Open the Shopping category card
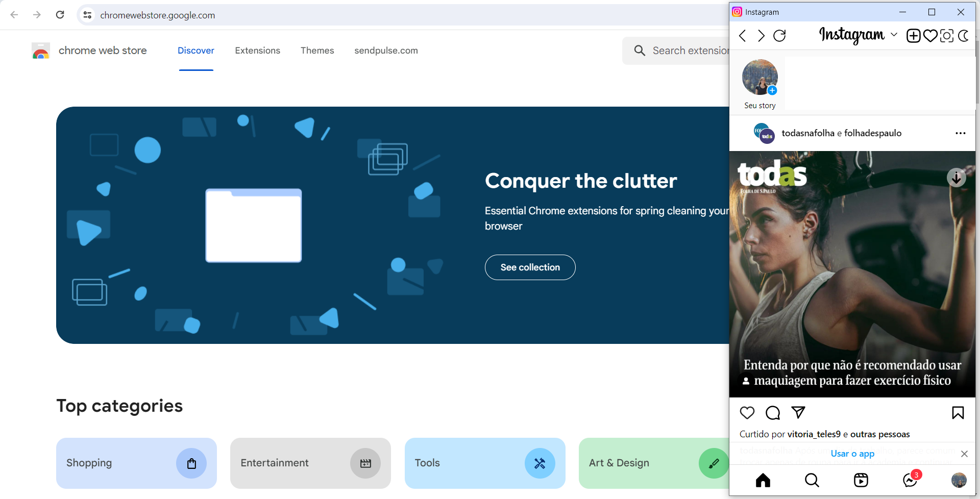980x499 pixels. (x=136, y=463)
